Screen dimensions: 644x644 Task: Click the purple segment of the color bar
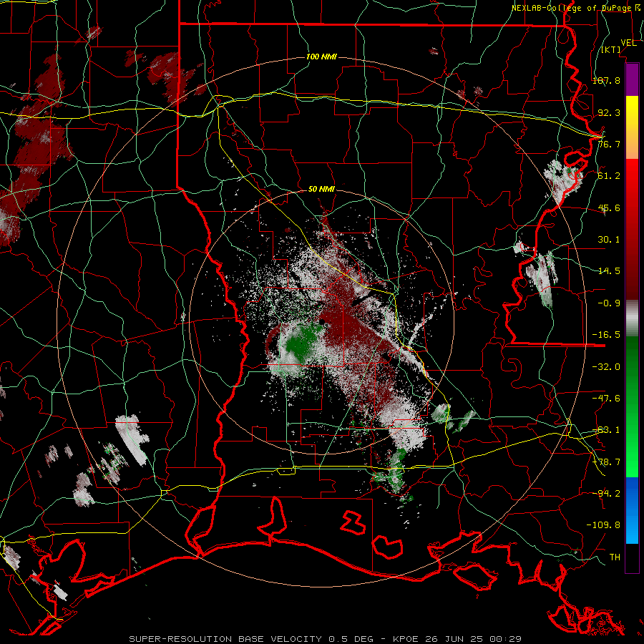coord(632,79)
